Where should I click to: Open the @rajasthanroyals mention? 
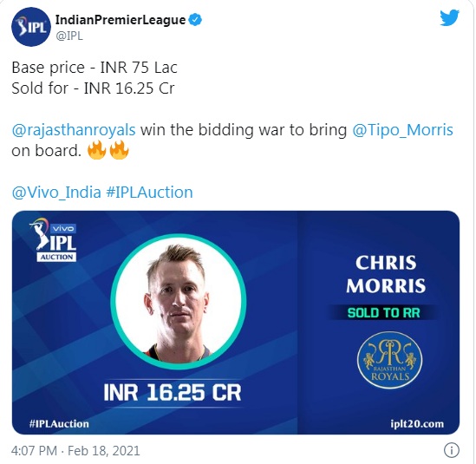(x=74, y=130)
